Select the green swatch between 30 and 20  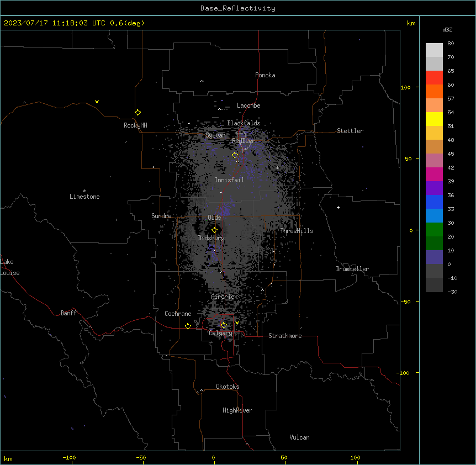coord(434,230)
